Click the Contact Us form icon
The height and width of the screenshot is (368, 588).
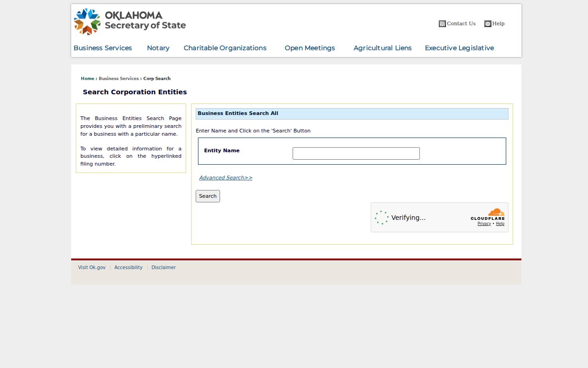coord(442,24)
